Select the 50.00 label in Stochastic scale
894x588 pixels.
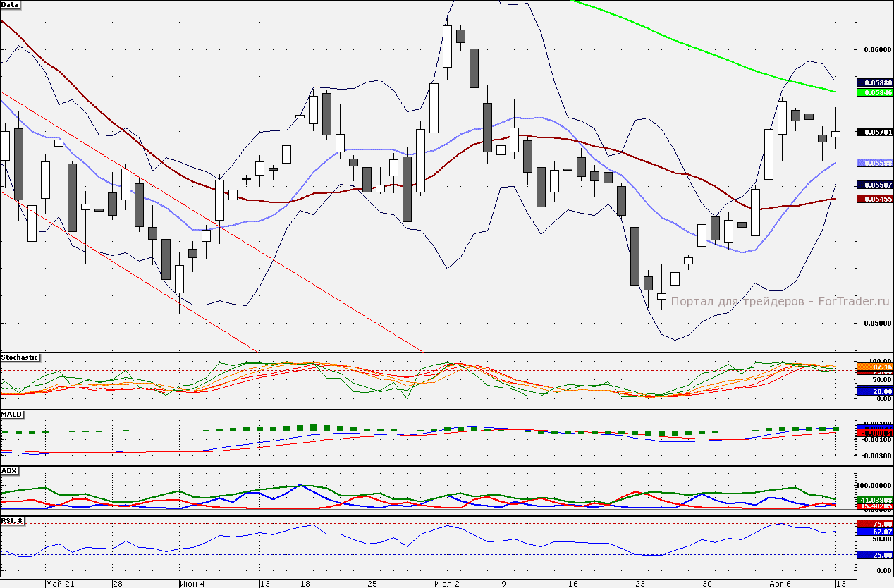(x=882, y=381)
